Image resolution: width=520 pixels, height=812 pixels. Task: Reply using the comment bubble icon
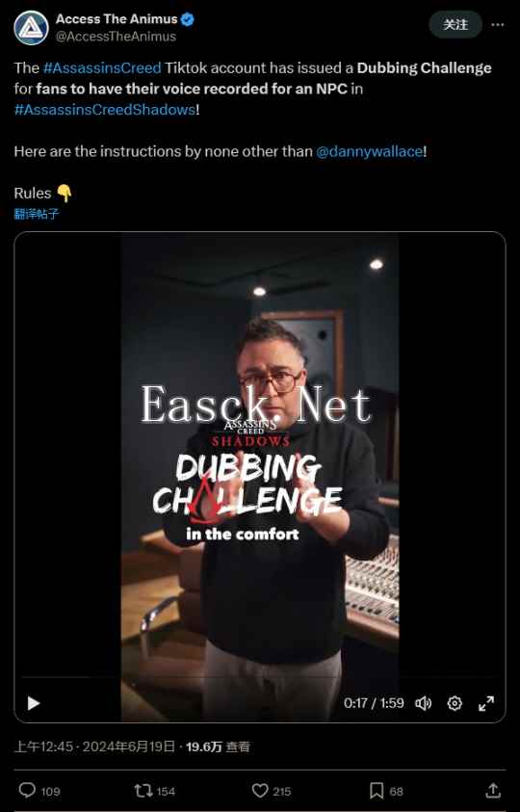click(27, 790)
